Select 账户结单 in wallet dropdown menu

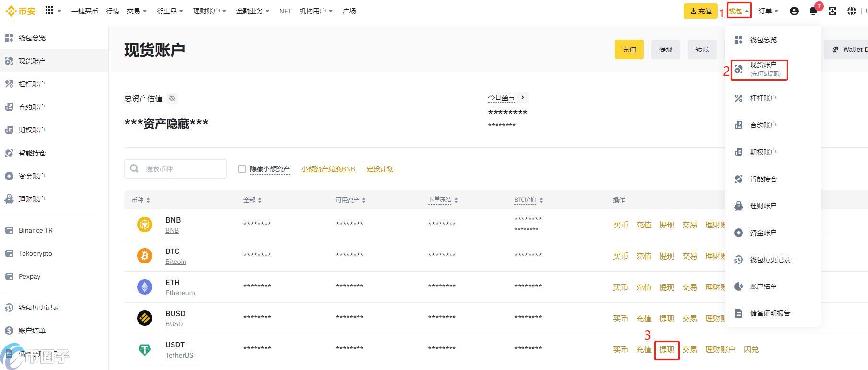pyautogui.click(x=763, y=286)
